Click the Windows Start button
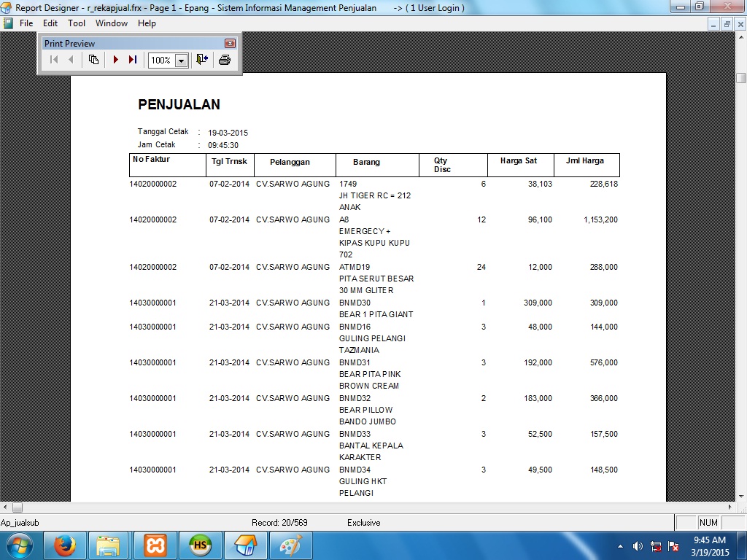The image size is (747, 560). pyautogui.click(x=20, y=545)
